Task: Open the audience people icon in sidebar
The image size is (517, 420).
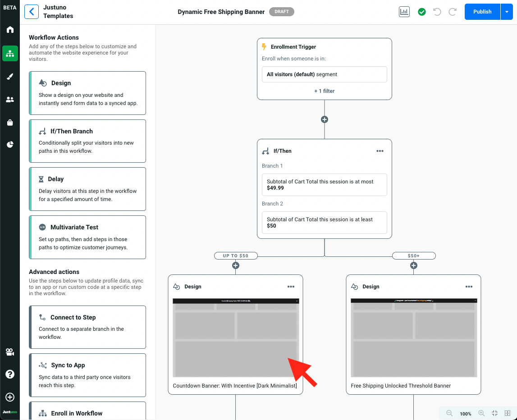Action: (x=10, y=100)
